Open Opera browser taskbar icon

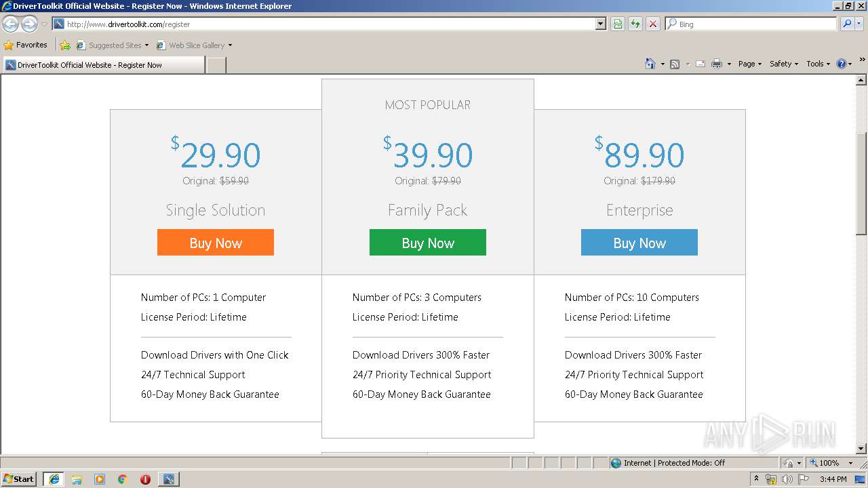click(145, 479)
